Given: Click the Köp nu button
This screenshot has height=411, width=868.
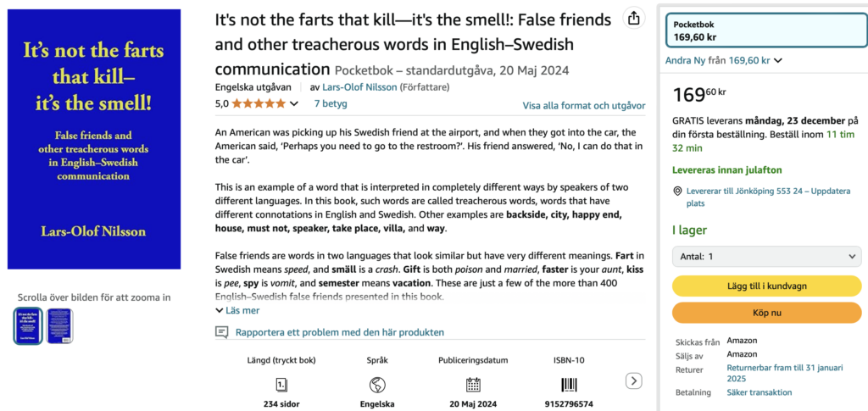Looking at the screenshot, I should coord(766,313).
